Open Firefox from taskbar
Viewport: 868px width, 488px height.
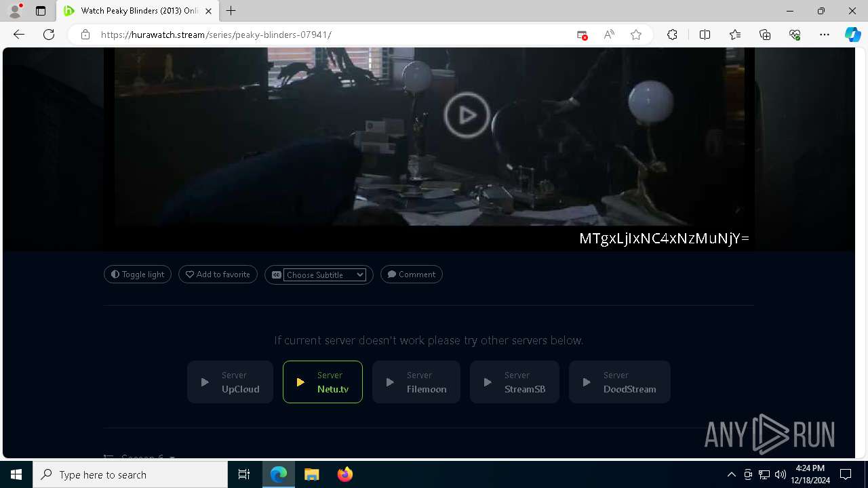click(x=345, y=474)
